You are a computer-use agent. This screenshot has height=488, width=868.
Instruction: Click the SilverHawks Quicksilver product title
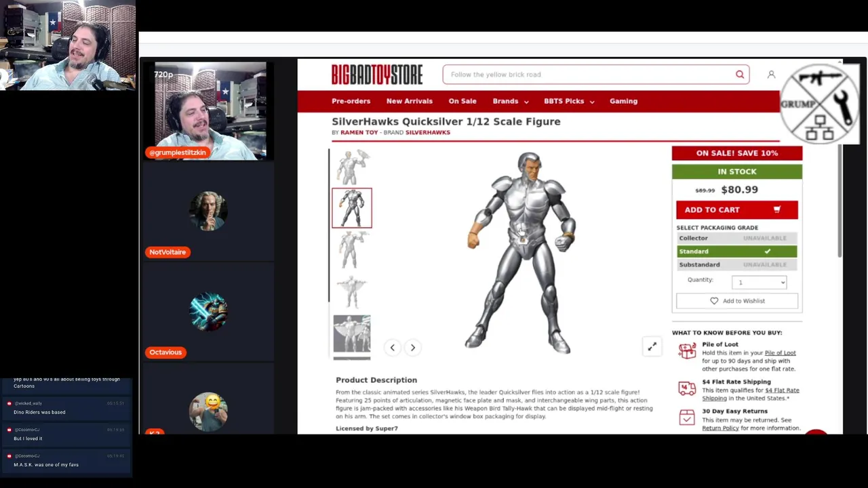point(446,121)
